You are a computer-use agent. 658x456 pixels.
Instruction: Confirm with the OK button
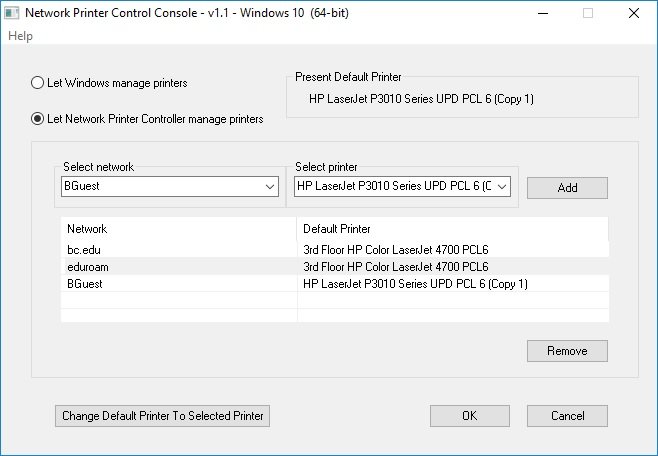[469, 415]
